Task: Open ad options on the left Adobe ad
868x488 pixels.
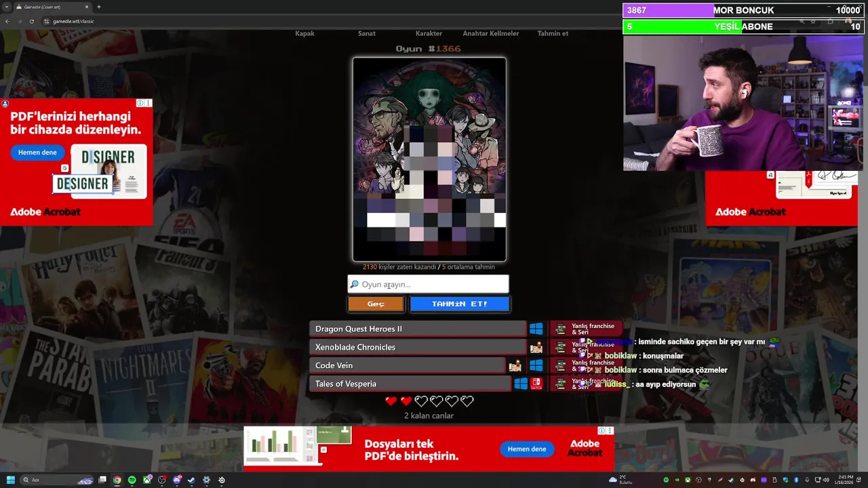Action: (149, 103)
